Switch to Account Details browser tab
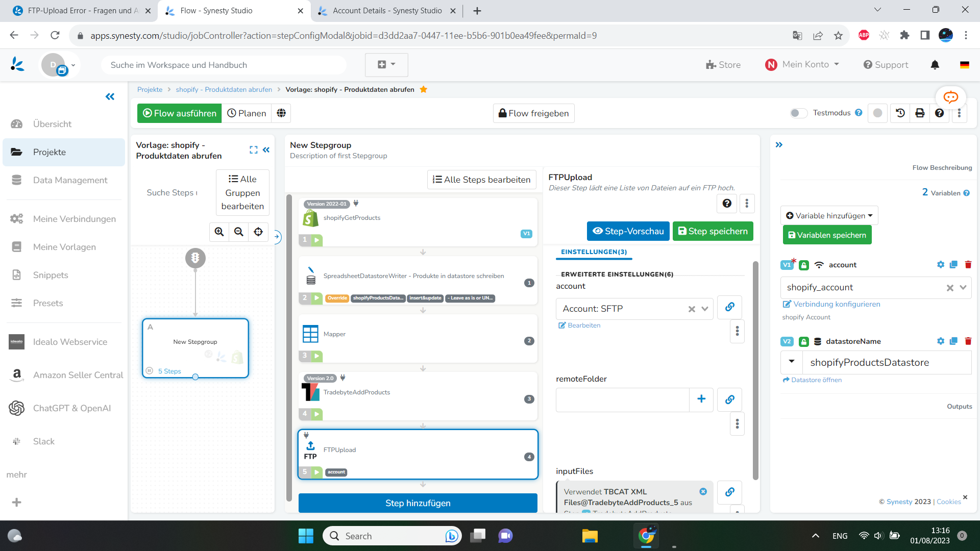This screenshot has width=980, height=551. [387, 11]
